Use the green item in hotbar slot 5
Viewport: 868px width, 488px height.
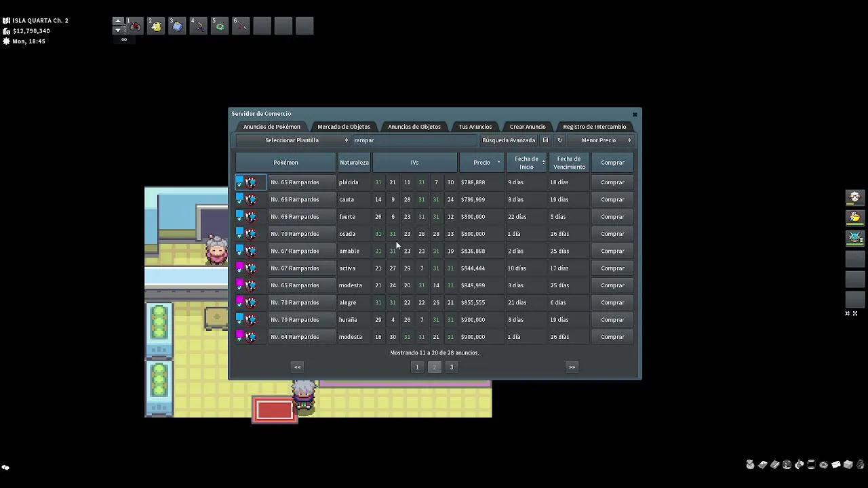(219, 26)
